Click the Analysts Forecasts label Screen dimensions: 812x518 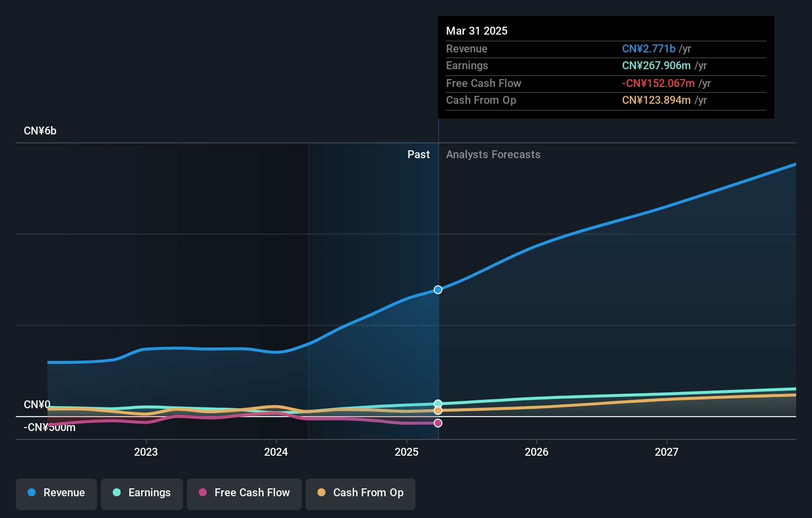click(493, 155)
